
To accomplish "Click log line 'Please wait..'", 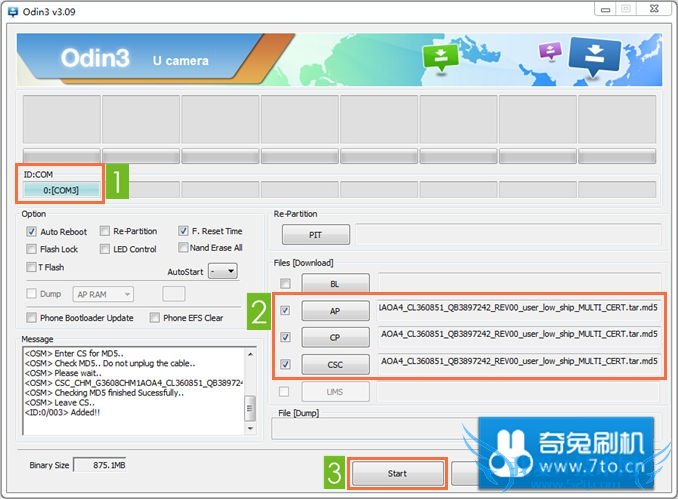I will coord(64,373).
